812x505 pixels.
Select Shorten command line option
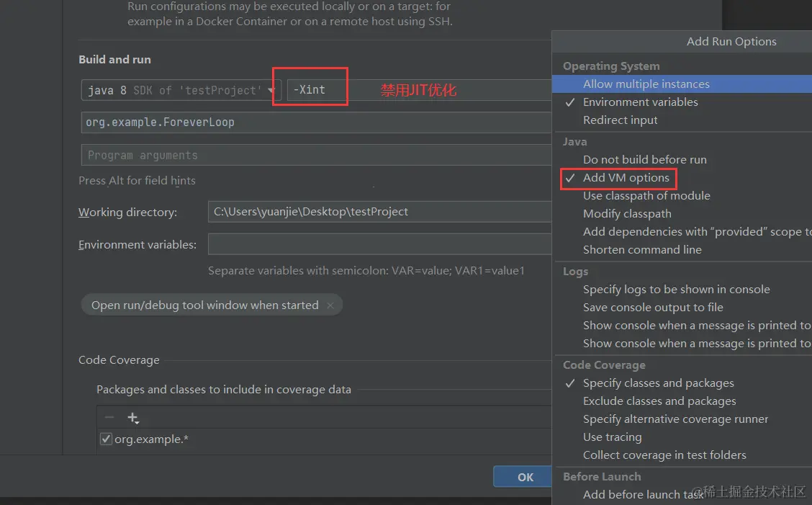[x=682, y=250]
